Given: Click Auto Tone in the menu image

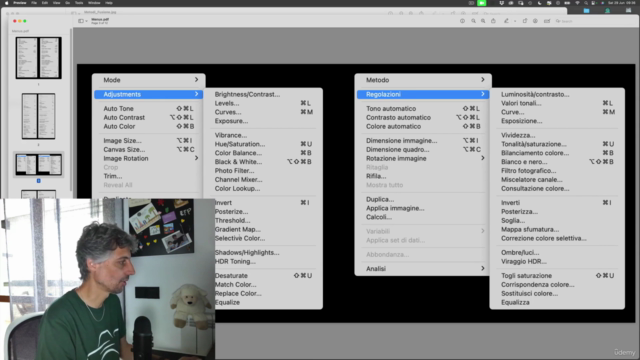Looking at the screenshot, I should [x=118, y=109].
